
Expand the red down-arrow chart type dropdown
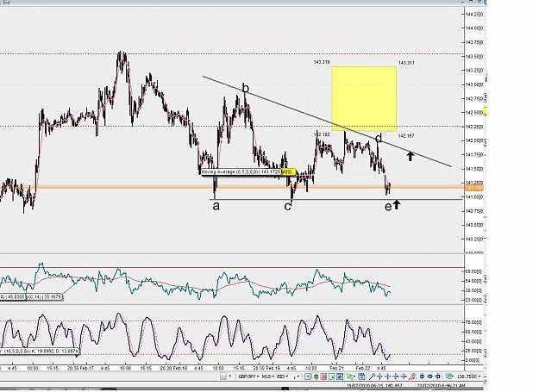297,376
